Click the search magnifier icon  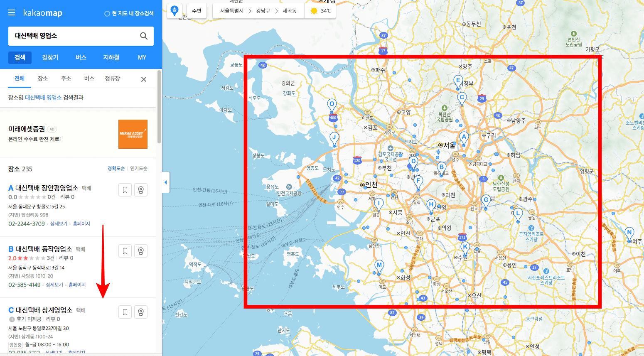pyautogui.click(x=144, y=36)
